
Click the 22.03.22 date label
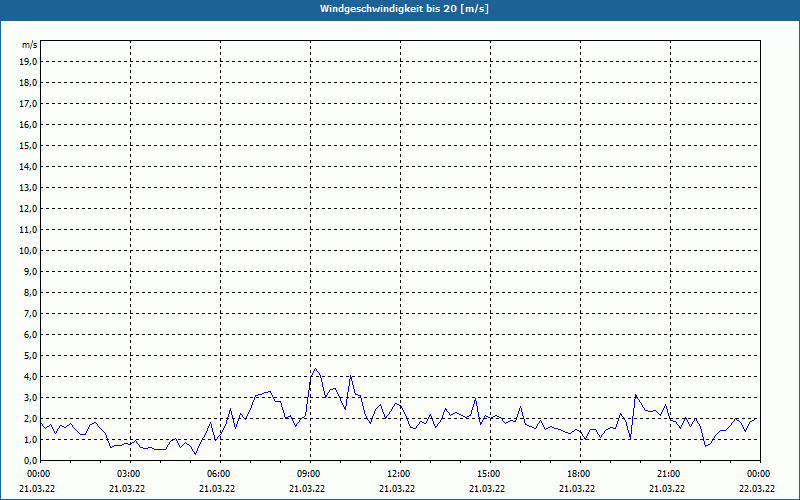pos(757,488)
